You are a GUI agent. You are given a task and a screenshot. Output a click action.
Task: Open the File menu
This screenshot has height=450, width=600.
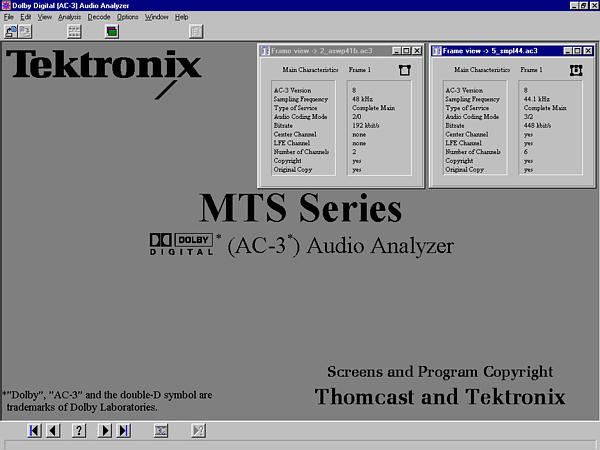[9, 17]
